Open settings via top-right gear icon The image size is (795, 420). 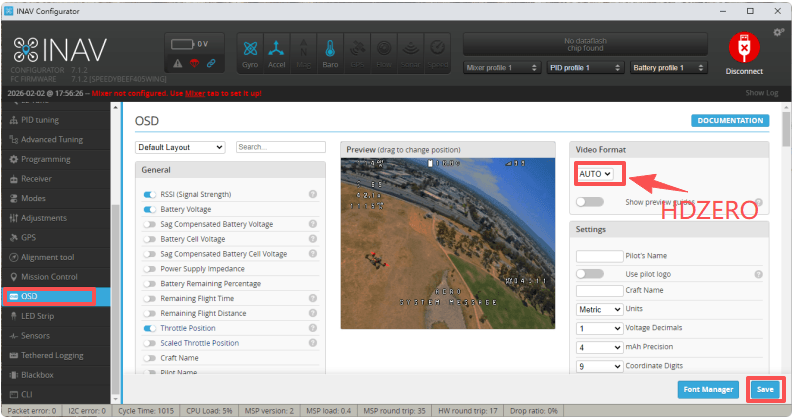coord(779,33)
